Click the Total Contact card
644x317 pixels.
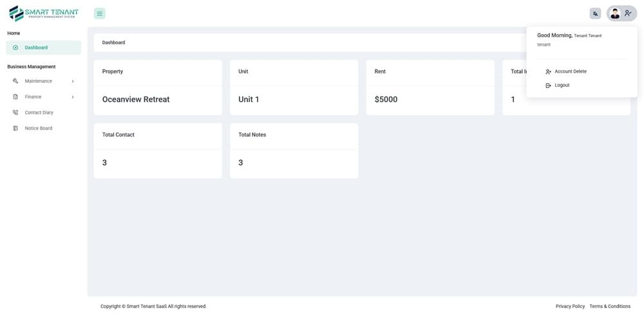click(158, 151)
